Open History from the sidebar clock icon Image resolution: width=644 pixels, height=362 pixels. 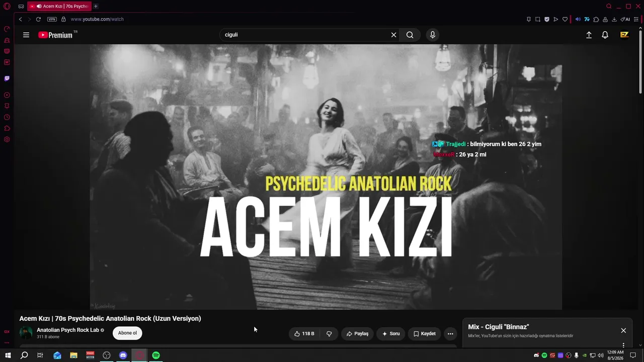(x=7, y=117)
